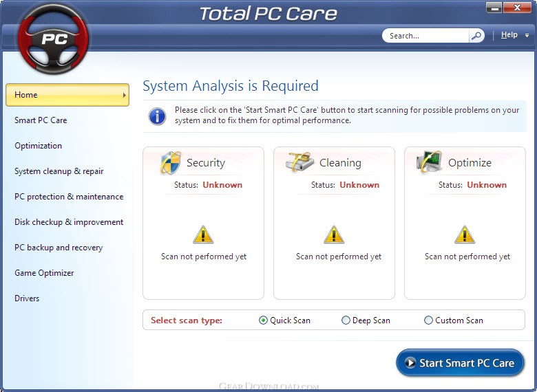Click the Cleaning status Unknown text
Image resolution: width=537 pixels, height=392 pixels.
pos(359,185)
